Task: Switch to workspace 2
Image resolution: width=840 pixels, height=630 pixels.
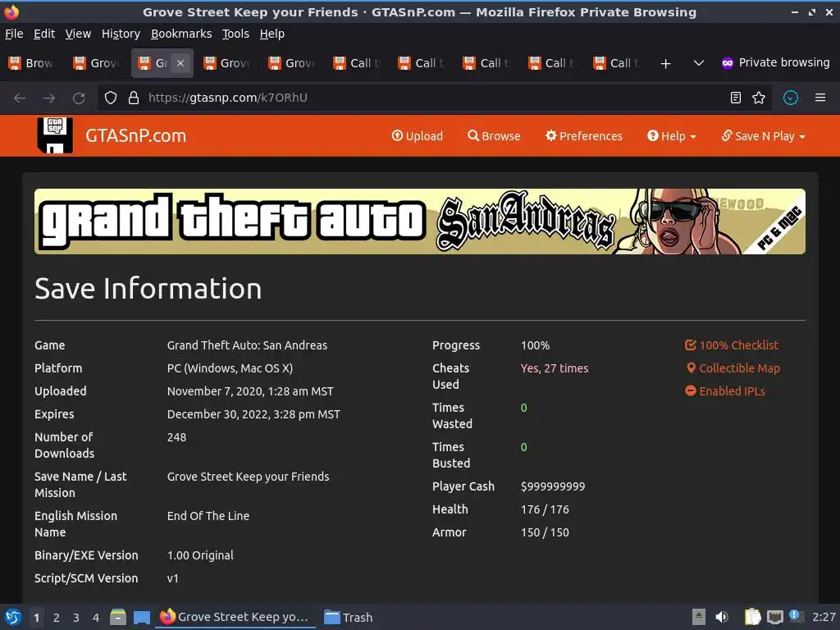Action: click(x=57, y=618)
